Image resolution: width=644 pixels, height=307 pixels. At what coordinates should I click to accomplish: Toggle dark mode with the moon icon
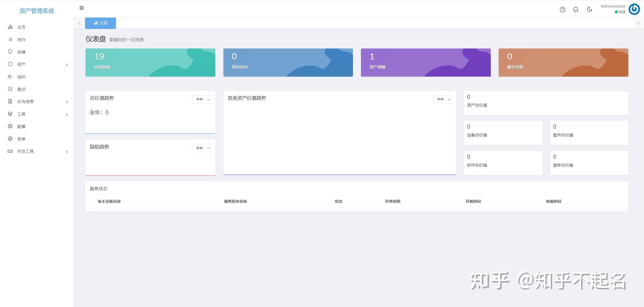(x=590, y=9)
